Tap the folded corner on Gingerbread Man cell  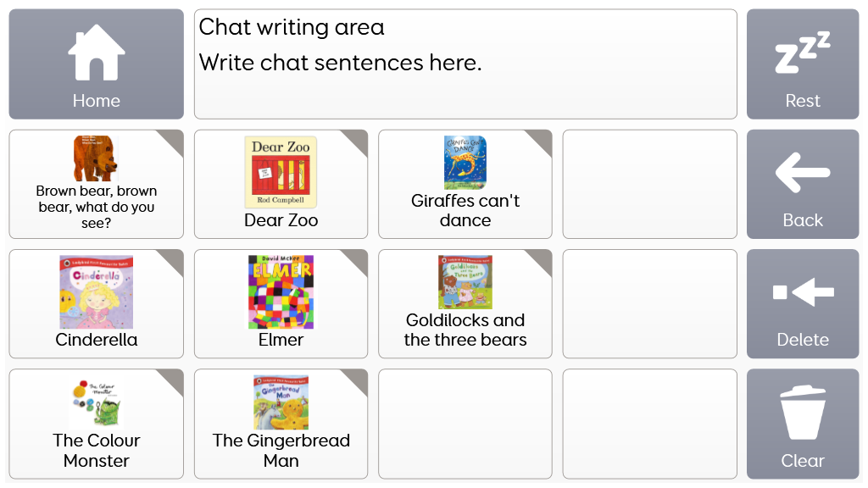[x=358, y=380]
